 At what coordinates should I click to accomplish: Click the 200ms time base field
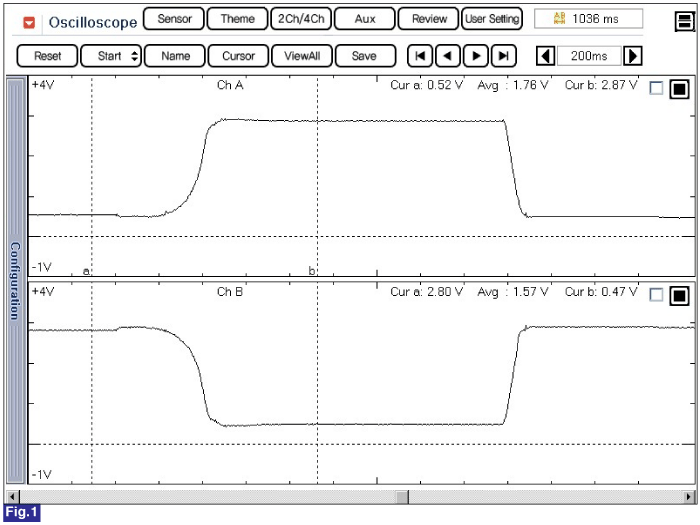click(x=589, y=56)
